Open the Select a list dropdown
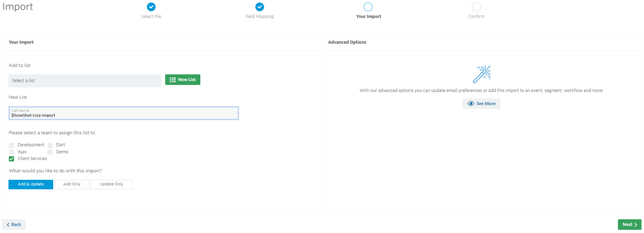Image resolution: width=644 pixels, height=233 pixels. [85, 81]
